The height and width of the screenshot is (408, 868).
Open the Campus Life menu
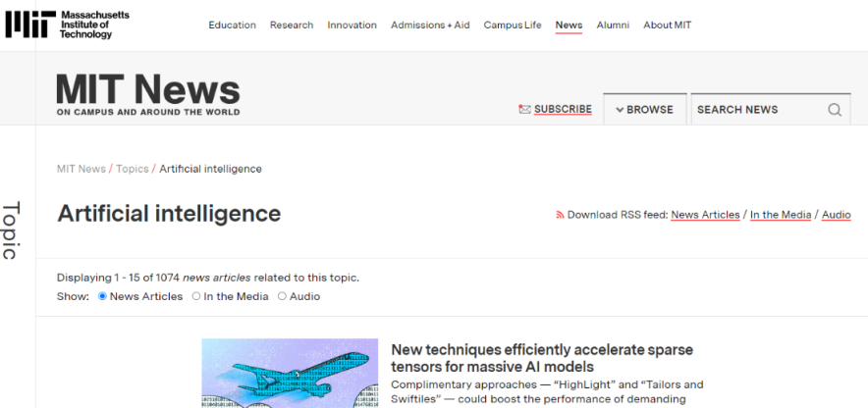pyautogui.click(x=512, y=25)
